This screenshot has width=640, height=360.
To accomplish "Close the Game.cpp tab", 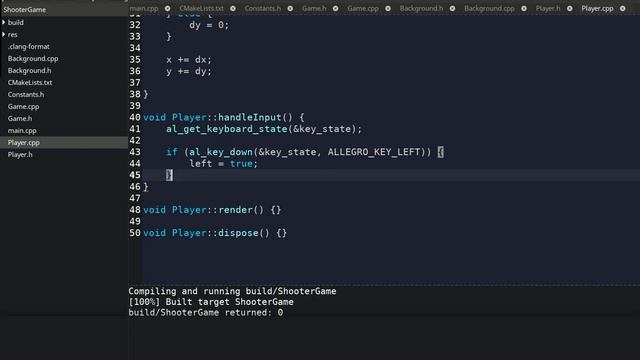I will (388, 9).
